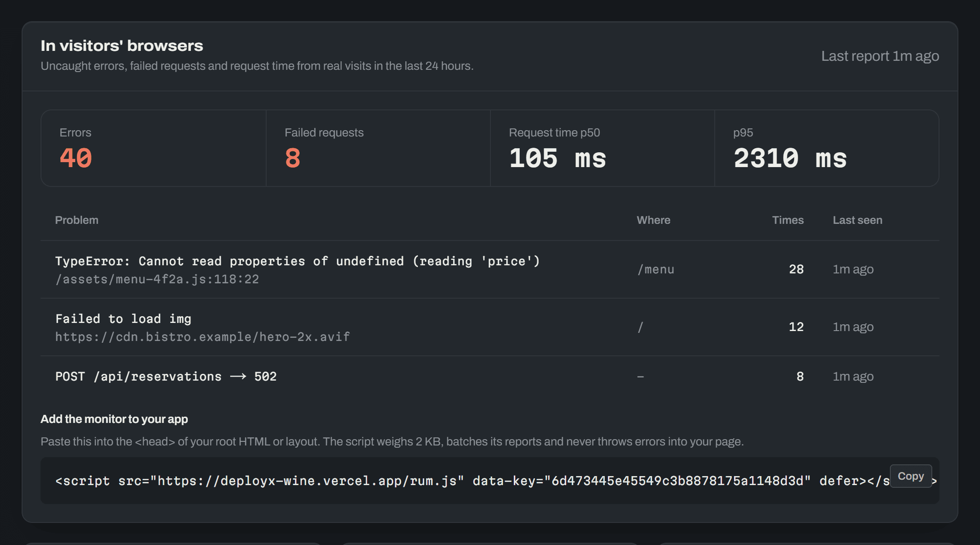Open the 'Failed to load img' row
The height and width of the screenshot is (545, 980).
[490, 327]
